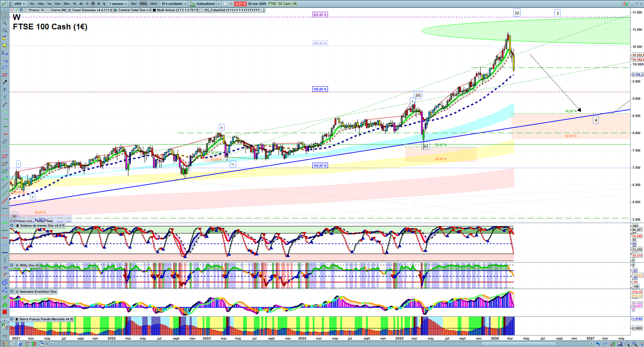This screenshot has height=347, width=644.
Task: Enable the 10kU units preset
Action: (143, 4)
